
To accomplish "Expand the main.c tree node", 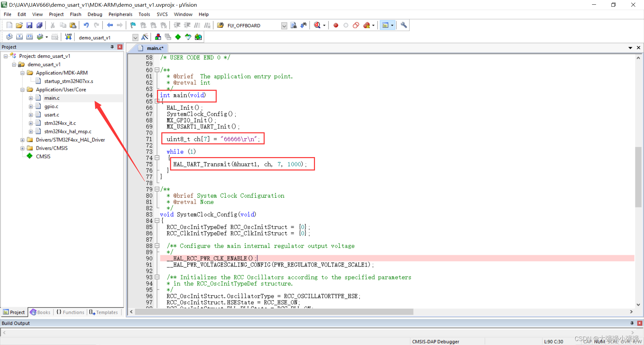I will point(31,98).
